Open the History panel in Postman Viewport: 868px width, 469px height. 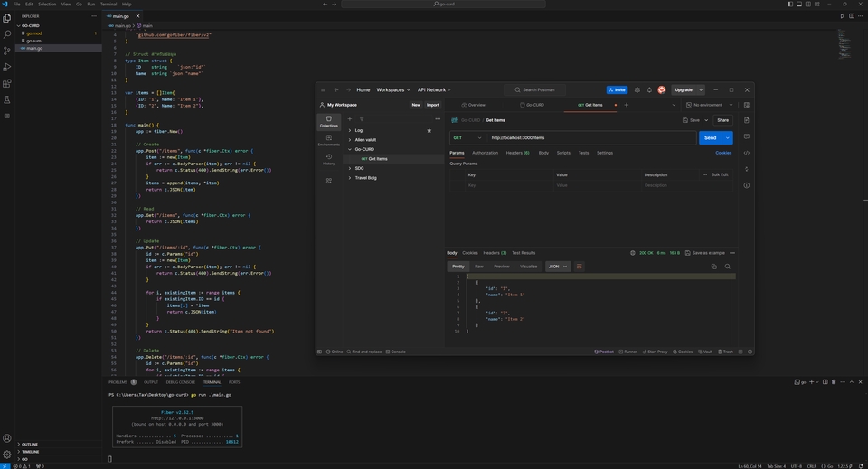[x=328, y=158]
